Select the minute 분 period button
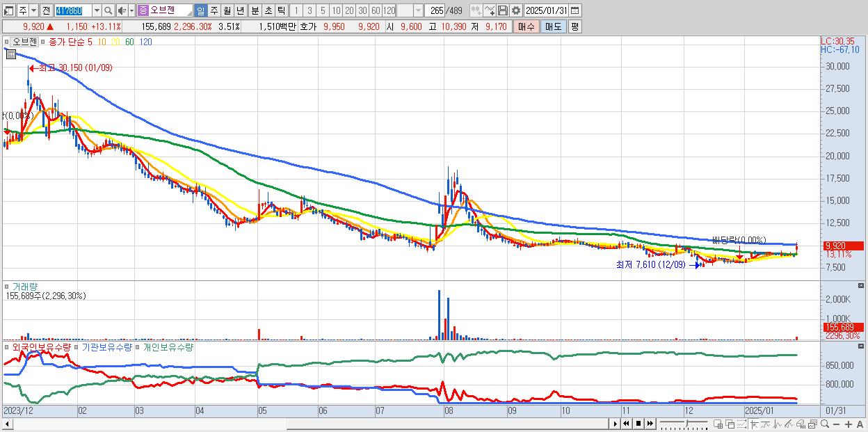The height and width of the screenshot is (432, 868). point(255,11)
